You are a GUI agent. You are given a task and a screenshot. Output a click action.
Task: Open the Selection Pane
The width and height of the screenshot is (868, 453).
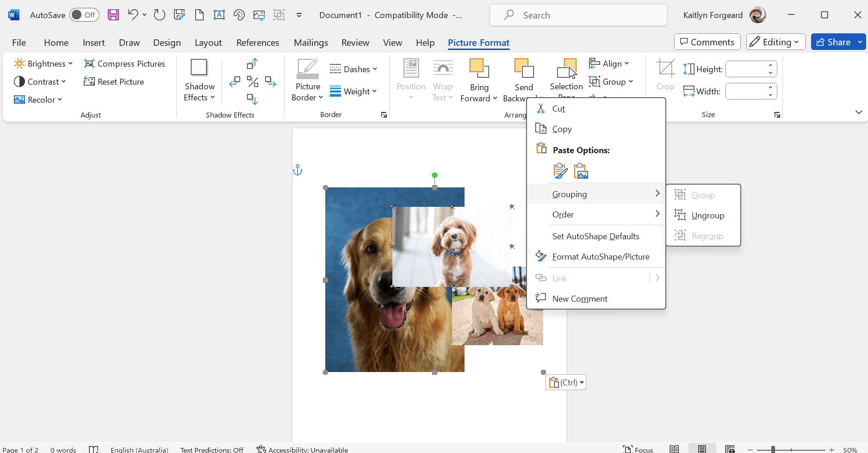click(566, 76)
